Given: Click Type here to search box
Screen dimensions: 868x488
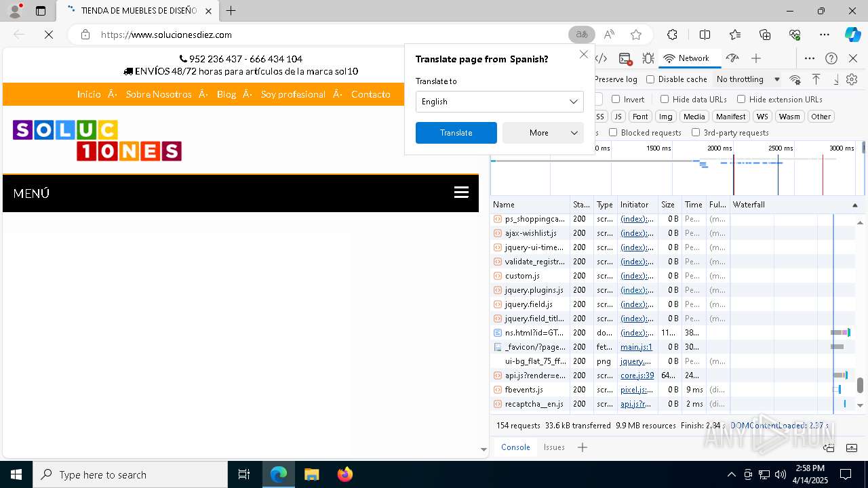Looking at the screenshot, I should click(x=130, y=474).
